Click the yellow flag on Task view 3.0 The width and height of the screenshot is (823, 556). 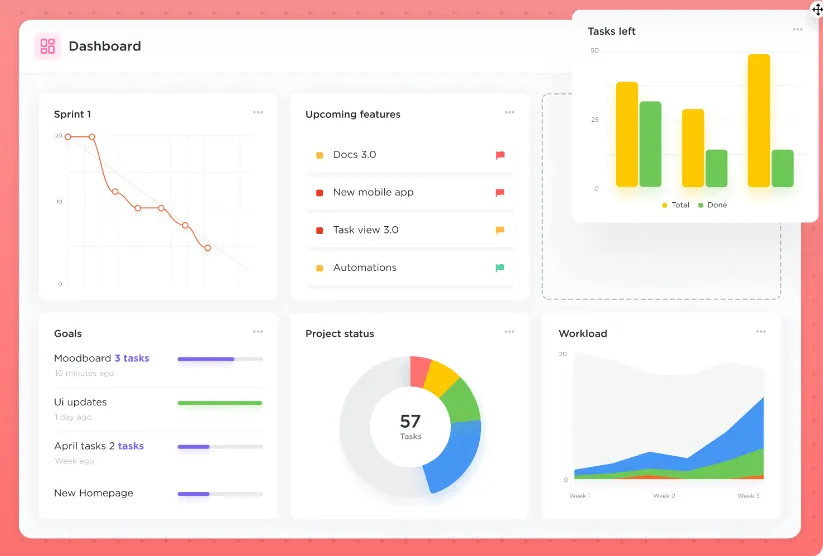[500, 230]
